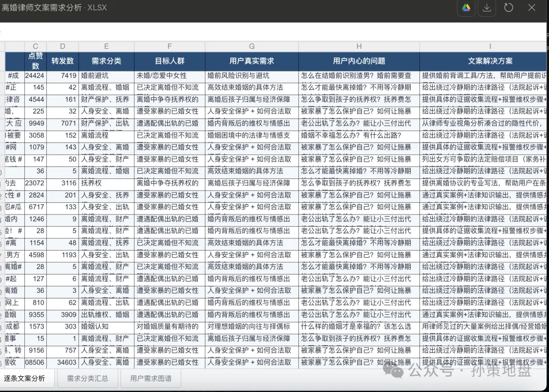Select the 逐条文案分析 sheet tab

(x=24, y=378)
